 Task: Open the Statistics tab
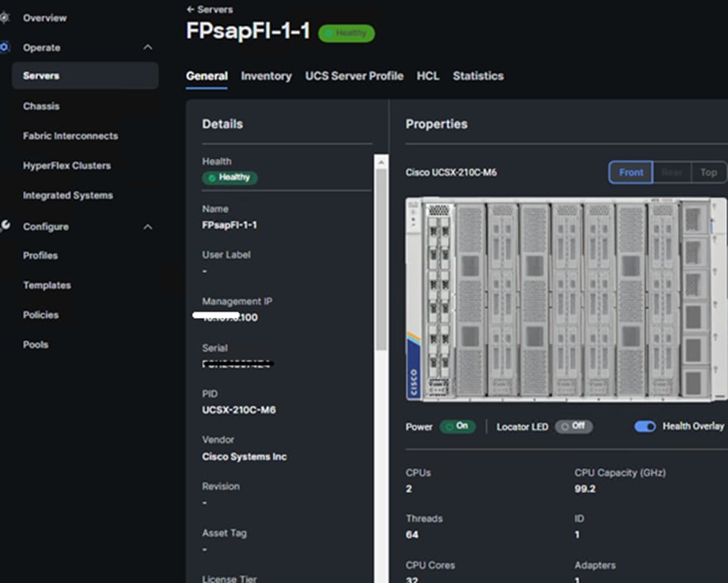tap(478, 76)
